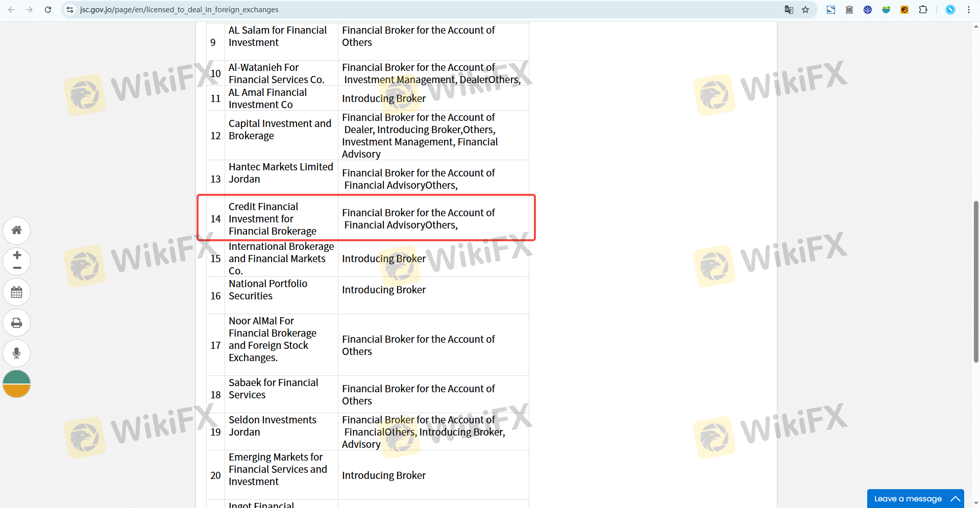Click the green-orange color theme circle

click(17, 384)
